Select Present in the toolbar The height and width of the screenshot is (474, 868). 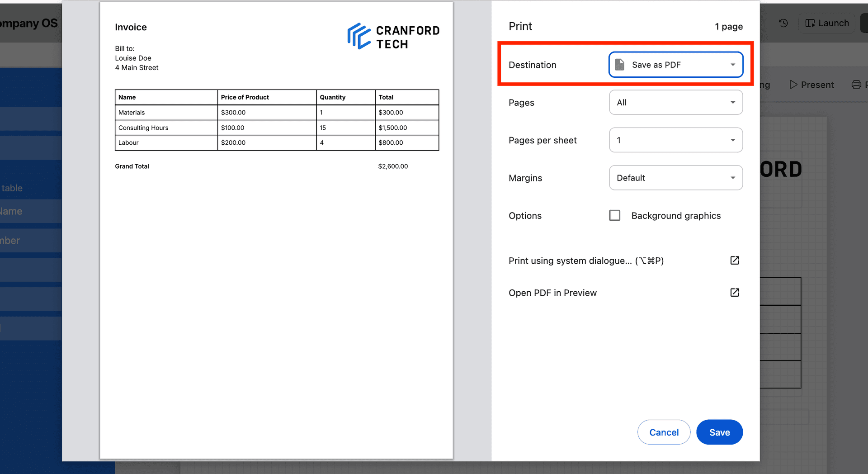point(816,85)
